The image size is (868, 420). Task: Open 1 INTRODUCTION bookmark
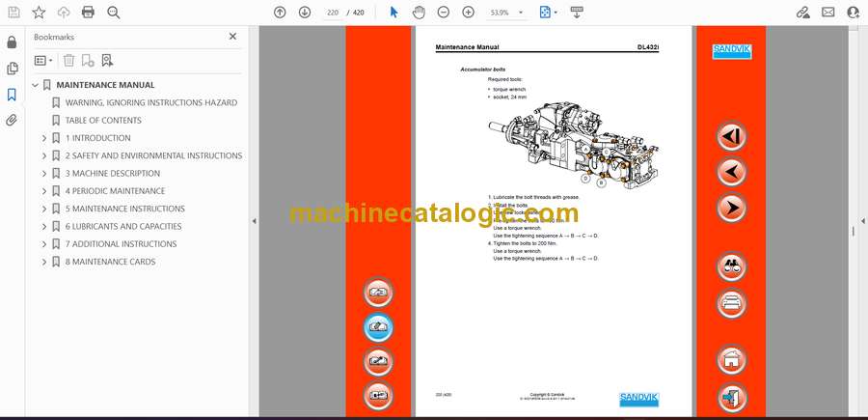coord(98,138)
